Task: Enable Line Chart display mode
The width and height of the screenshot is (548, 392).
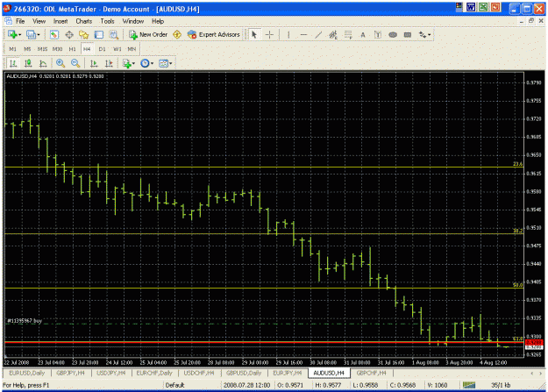Action: click(43, 63)
